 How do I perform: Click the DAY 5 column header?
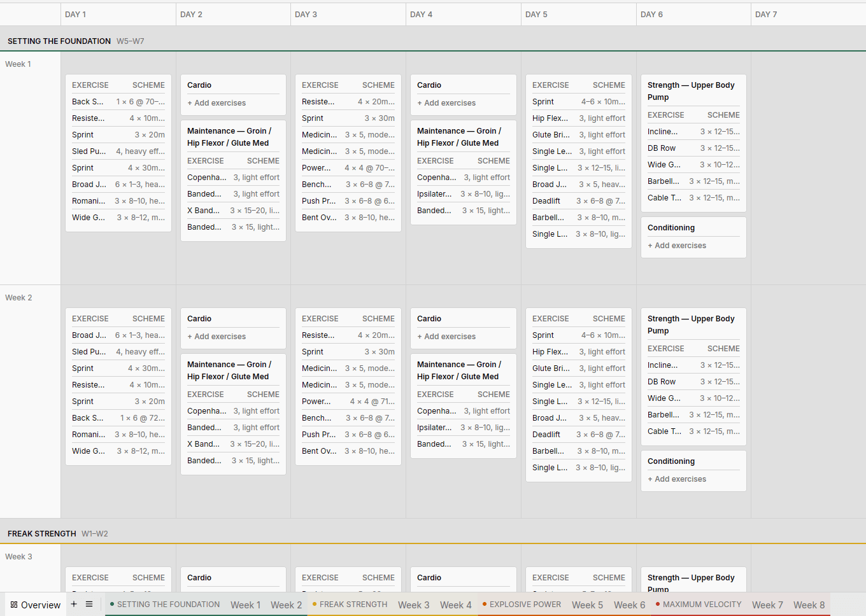[x=579, y=14]
